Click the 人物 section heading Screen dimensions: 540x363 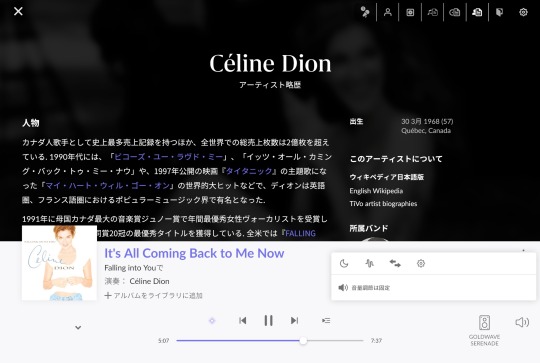point(31,123)
